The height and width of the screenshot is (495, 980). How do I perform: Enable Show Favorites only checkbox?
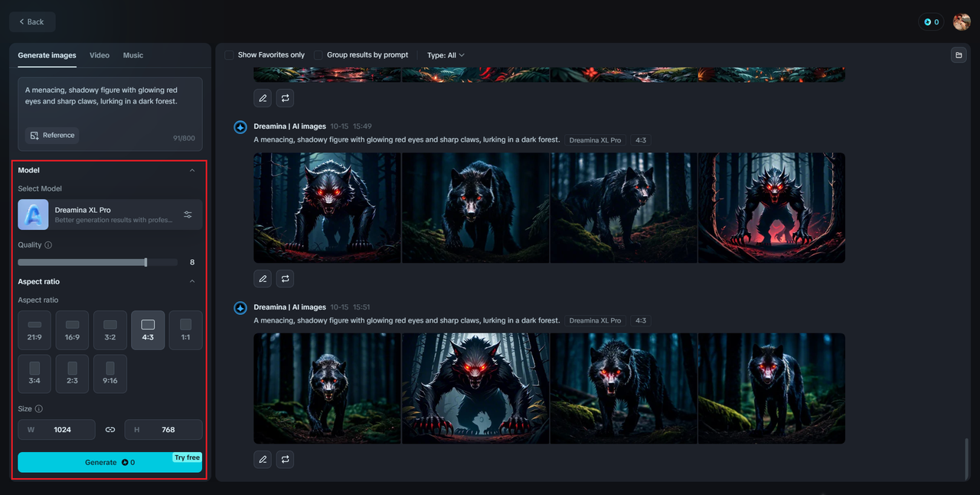point(230,55)
